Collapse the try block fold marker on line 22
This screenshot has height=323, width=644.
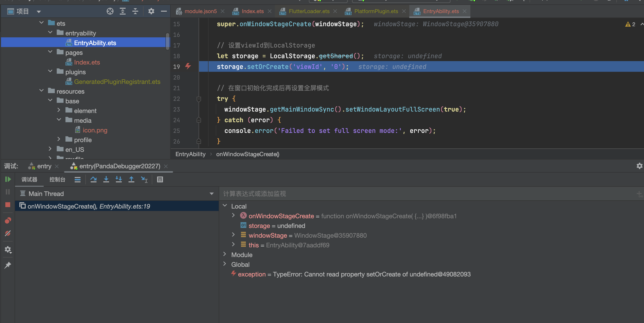click(199, 99)
